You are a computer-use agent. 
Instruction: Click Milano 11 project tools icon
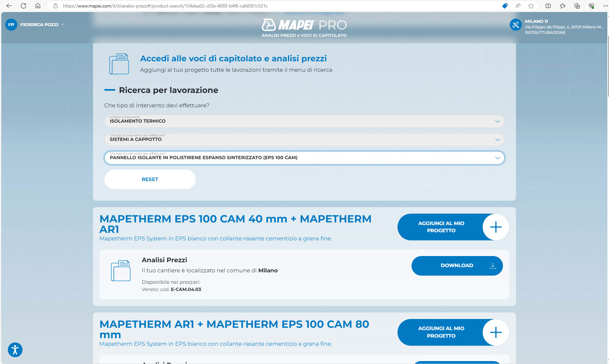(516, 25)
